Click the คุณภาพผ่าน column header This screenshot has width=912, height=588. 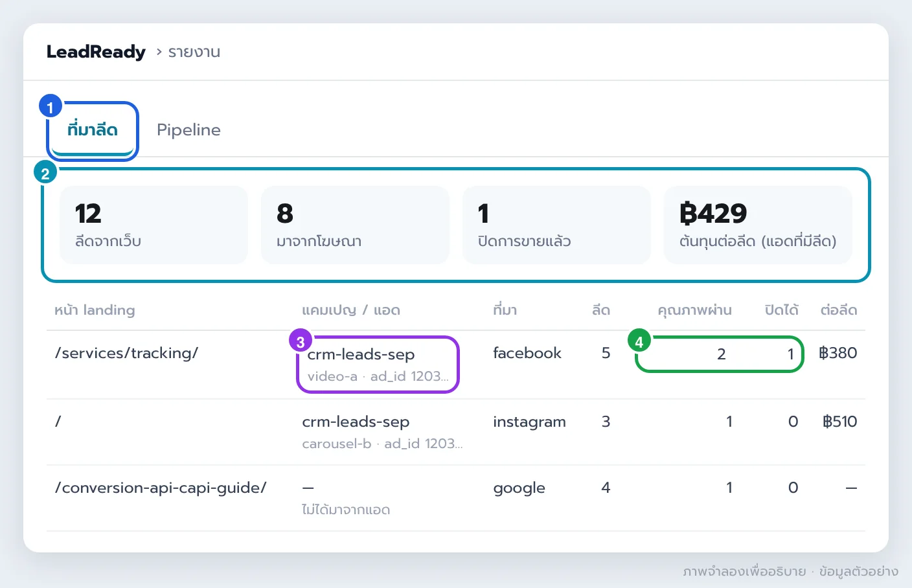(694, 310)
